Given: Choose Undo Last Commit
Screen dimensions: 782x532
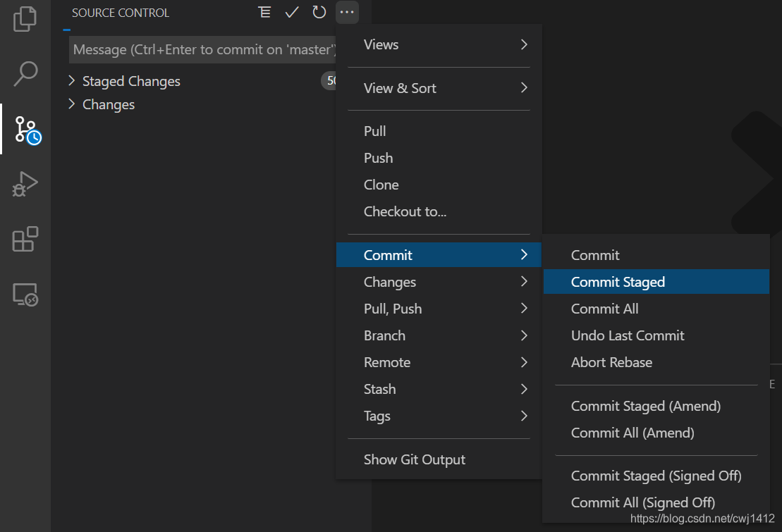Looking at the screenshot, I should point(628,335).
